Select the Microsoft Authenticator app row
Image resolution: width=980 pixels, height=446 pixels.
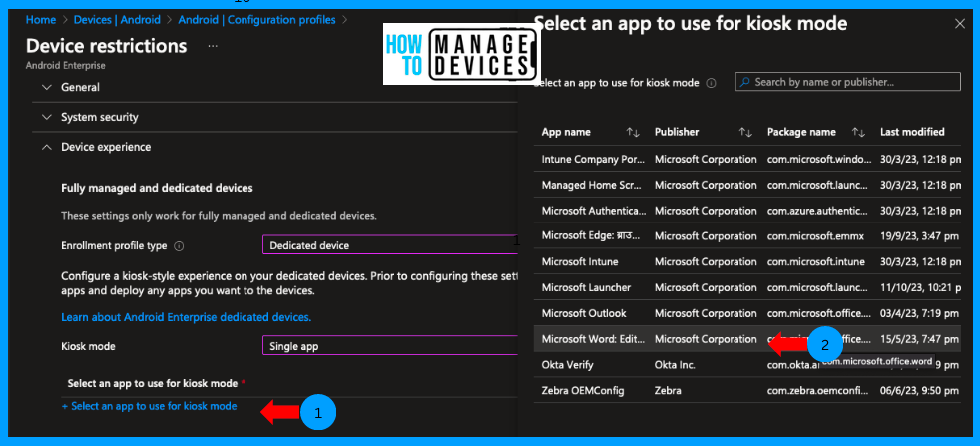[747, 211]
